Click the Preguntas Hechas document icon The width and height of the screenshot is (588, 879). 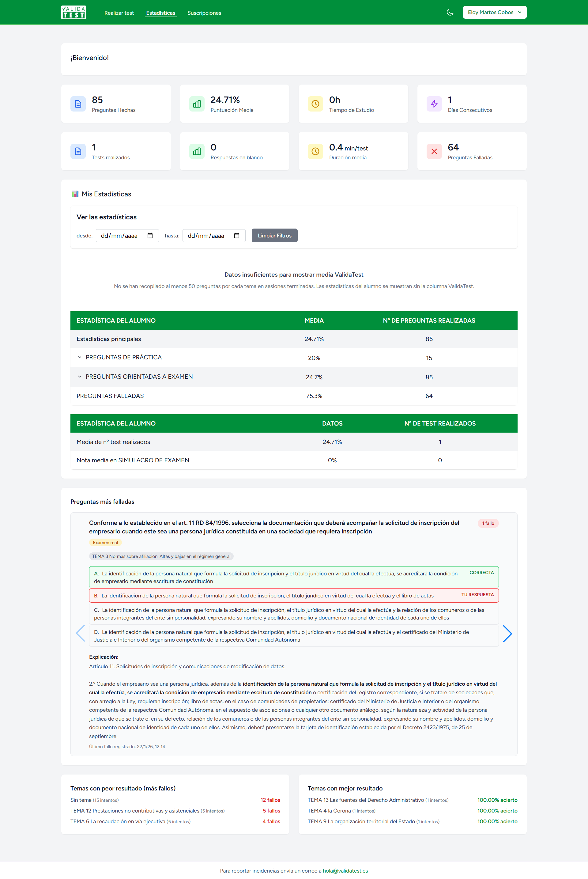click(x=78, y=104)
